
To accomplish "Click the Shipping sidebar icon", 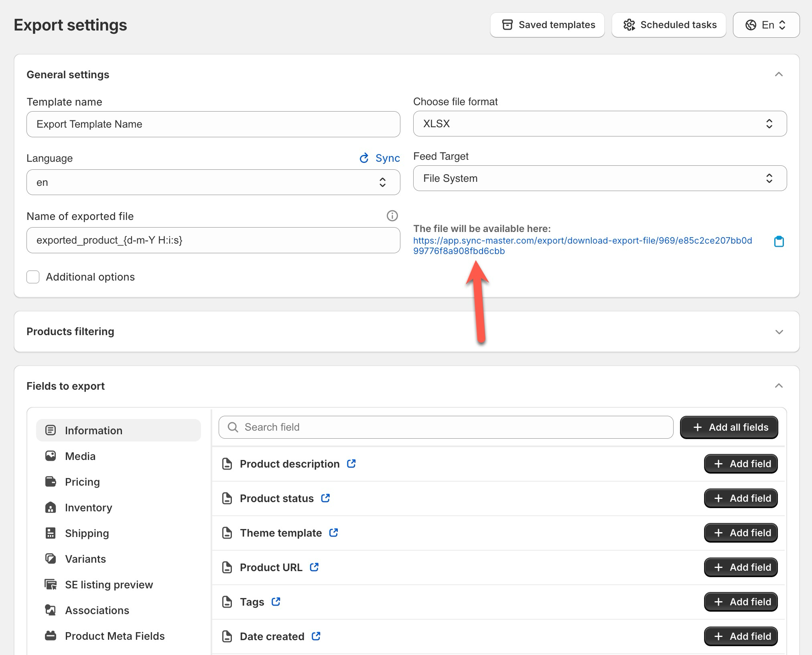I will pos(51,533).
